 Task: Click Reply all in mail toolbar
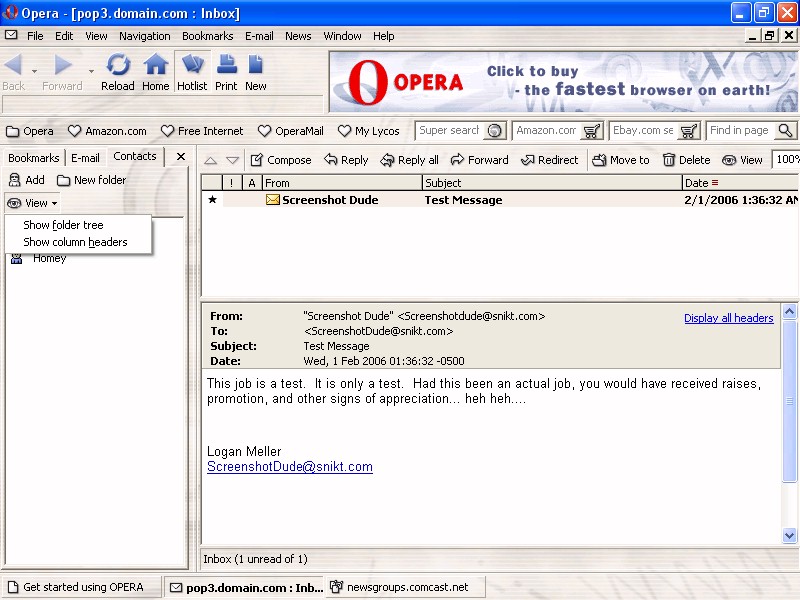click(410, 160)
